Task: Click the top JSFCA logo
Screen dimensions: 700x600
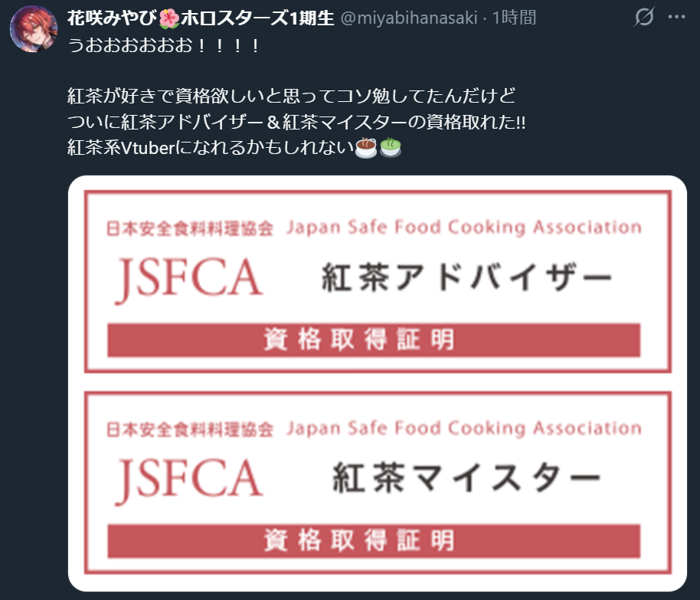Action: click(189, 279)
